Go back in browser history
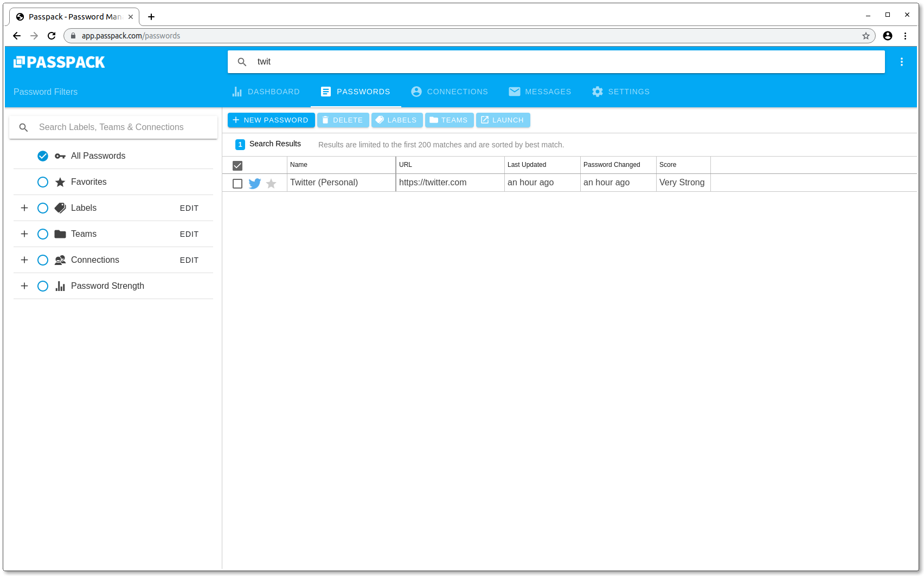The height and width of the screenshot is (576, 924). [x=17, y=36]
